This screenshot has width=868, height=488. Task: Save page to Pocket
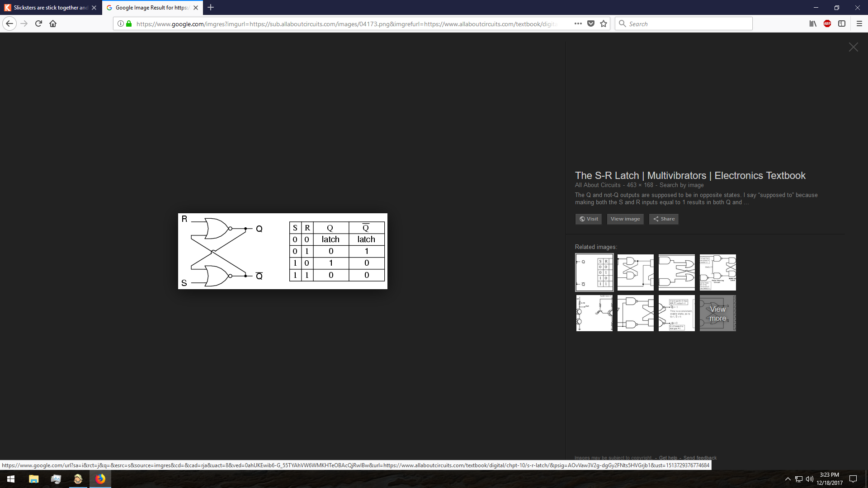591,23
